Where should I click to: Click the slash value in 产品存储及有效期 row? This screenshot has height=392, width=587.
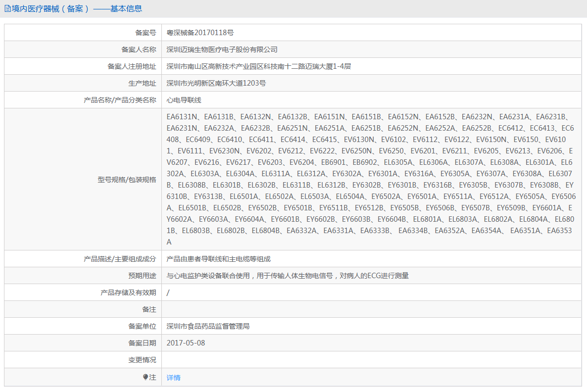click(x=168, y=293)
